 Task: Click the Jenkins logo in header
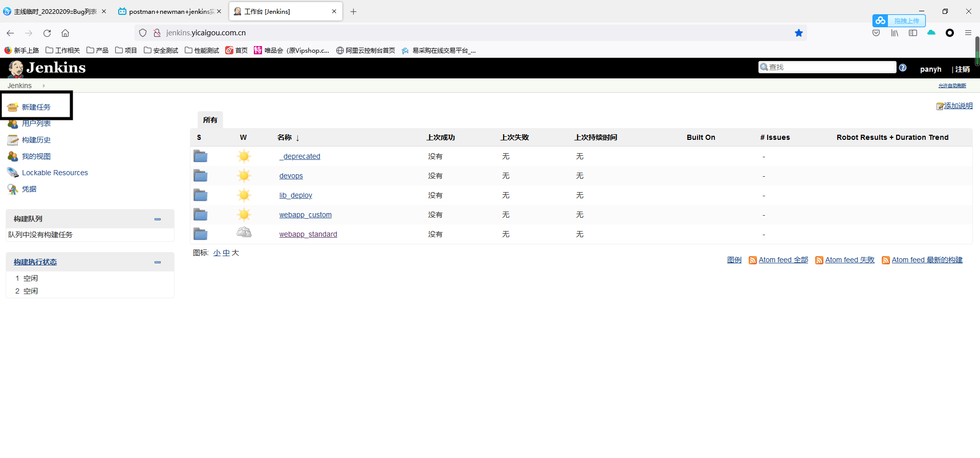point(47,68)
